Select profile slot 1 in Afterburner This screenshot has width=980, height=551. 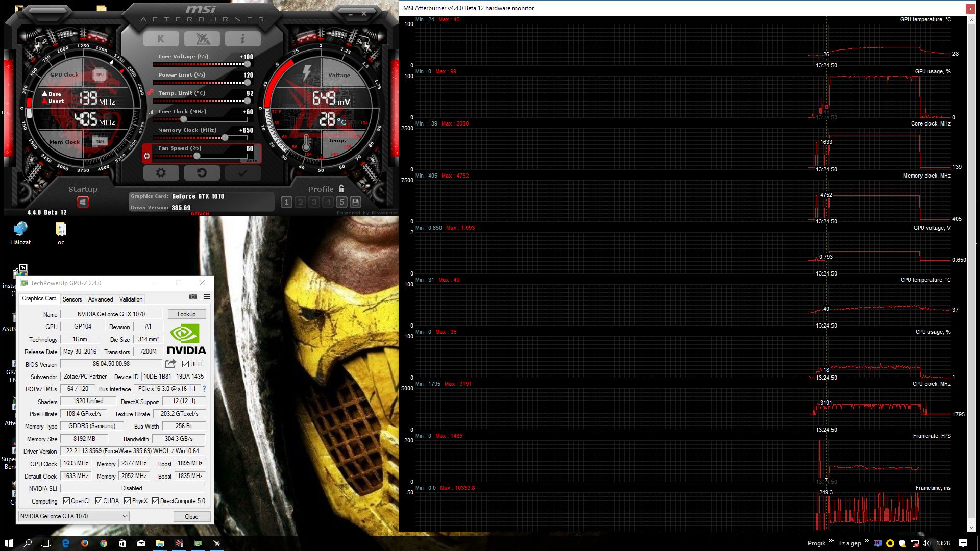click(286, 202)
